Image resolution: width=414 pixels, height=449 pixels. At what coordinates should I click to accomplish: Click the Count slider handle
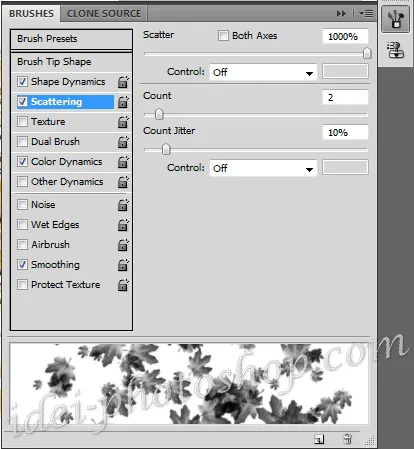coord(159,114)
